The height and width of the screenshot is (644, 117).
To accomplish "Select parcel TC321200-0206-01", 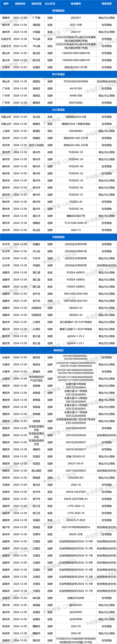I will tap(76, 223).
